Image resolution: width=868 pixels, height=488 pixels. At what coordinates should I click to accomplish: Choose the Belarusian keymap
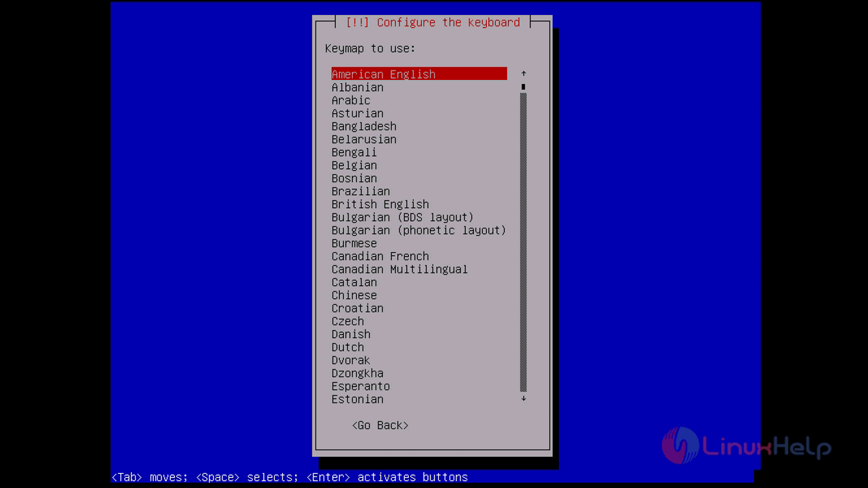point(364,139)
